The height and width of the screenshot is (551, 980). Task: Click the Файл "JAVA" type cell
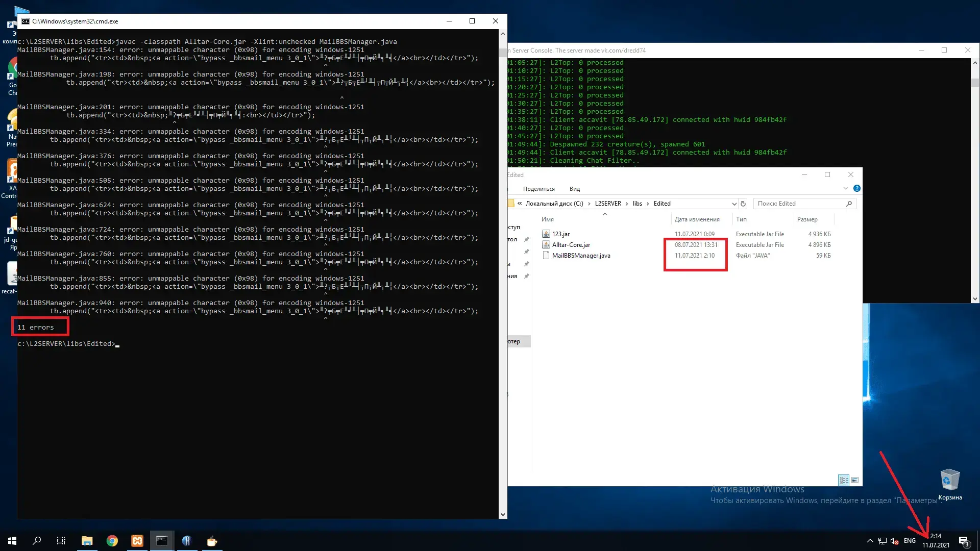pyautogui.click(x=753, y=256)
